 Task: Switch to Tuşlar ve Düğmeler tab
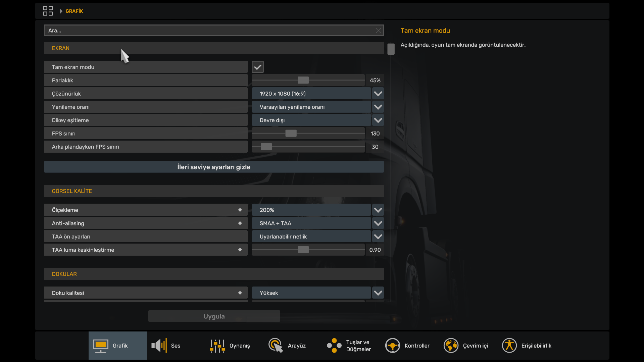(351, 346)
